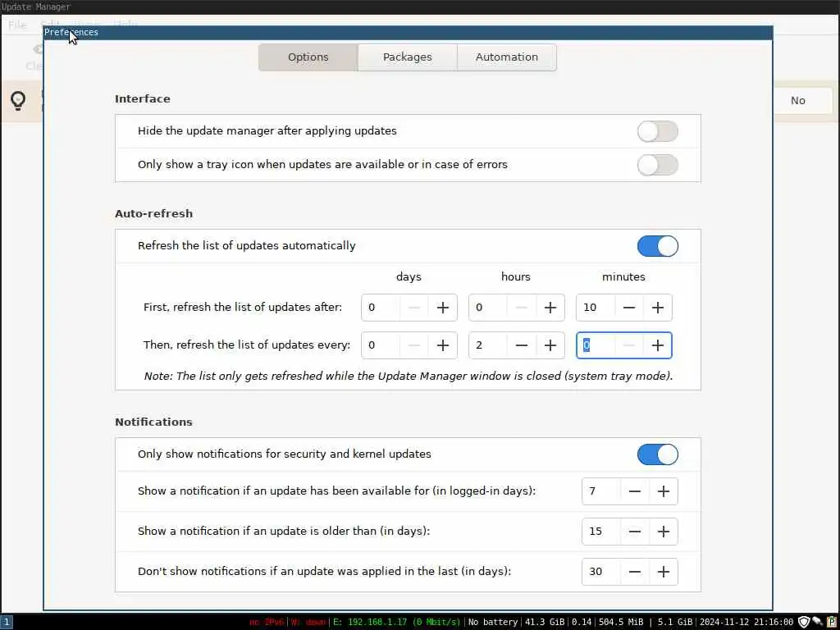Click the Interface section heading
Screen dimensions: 840x630
coord(143,99)
